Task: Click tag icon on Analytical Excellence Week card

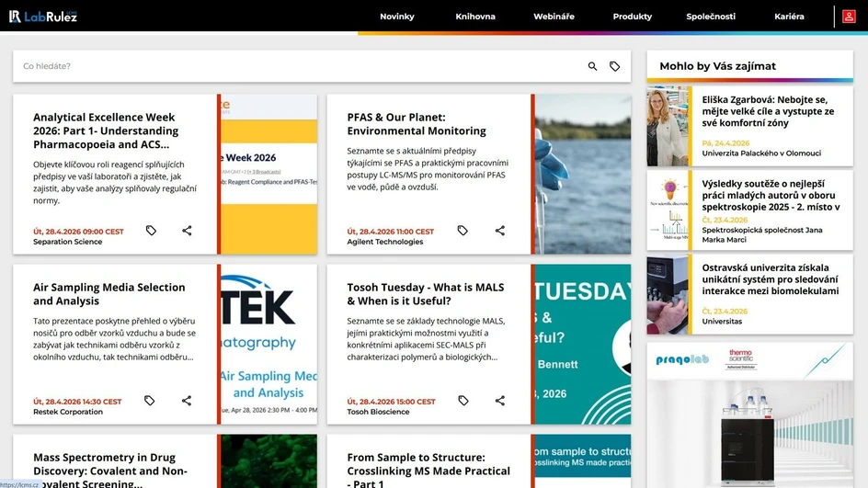Action: 151,230
